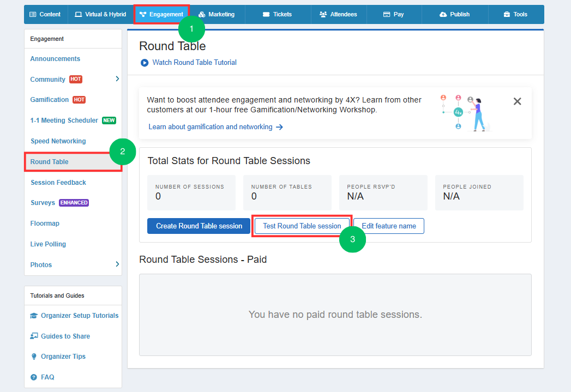Open Community in sidebar

pos(47,80)
